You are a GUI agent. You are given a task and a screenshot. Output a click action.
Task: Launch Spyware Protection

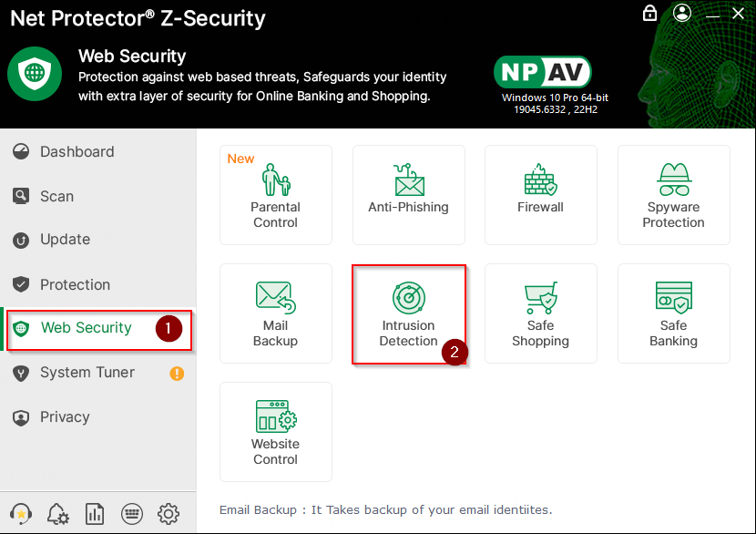pos(673,194)
